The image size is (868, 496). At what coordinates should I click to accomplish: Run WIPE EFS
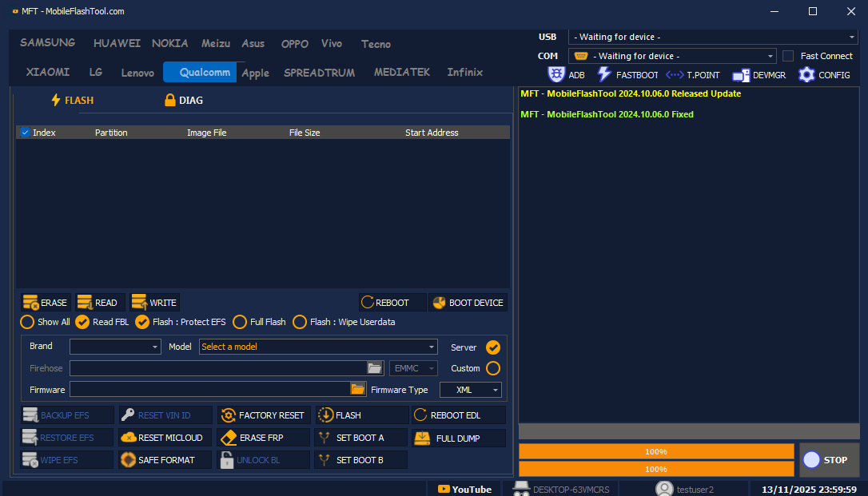[x=66, y=459]
